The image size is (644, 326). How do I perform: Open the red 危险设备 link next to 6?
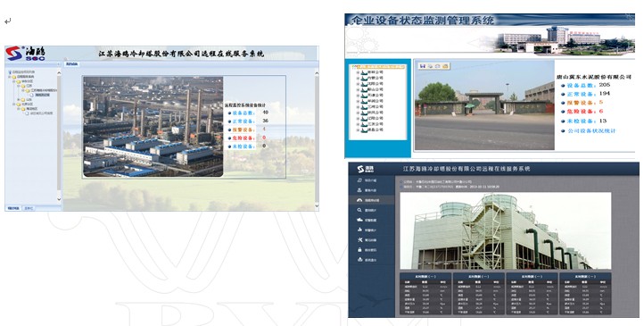582,112
